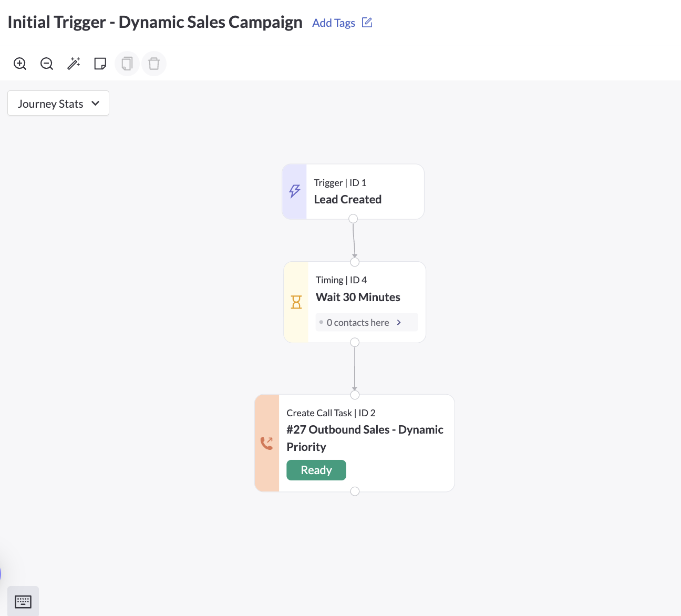Viewport: 681px width, 616px height.
Task: Click the lightning bolt trigger icon
Action: (295, 191)
